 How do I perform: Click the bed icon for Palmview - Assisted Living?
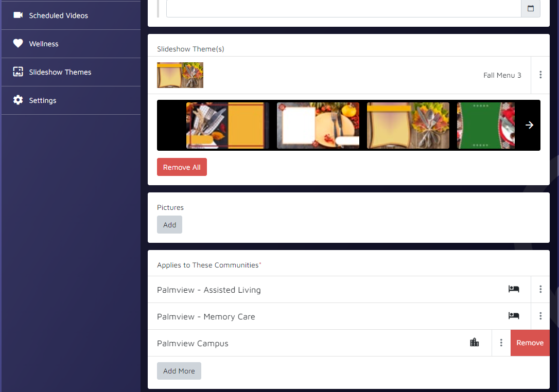[514, 289]
